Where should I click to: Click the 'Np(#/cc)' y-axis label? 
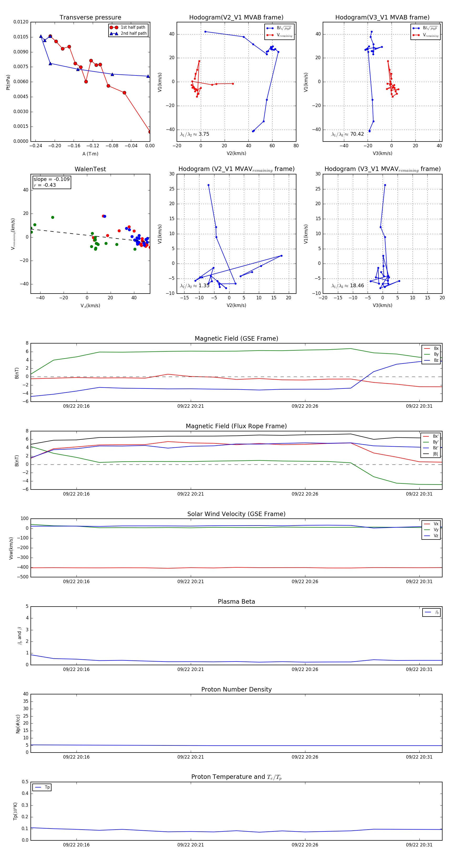coord(18,724)
